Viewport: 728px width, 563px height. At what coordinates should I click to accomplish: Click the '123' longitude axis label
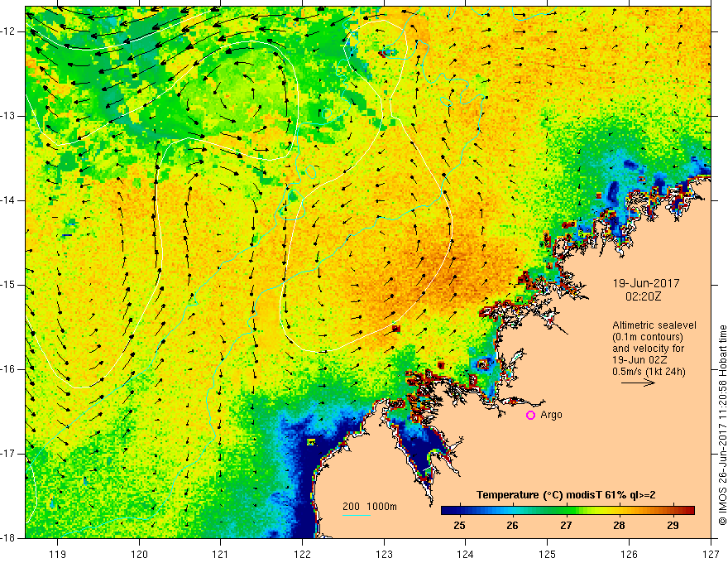[384, 555]
